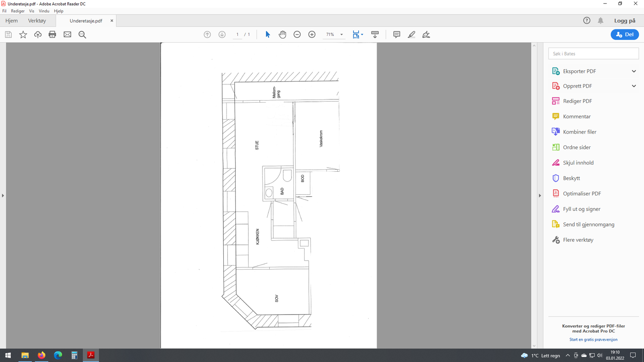Open the Fyll ut og signer tool
This screenshot has height=362, width=644.
[x=580, y=209]
